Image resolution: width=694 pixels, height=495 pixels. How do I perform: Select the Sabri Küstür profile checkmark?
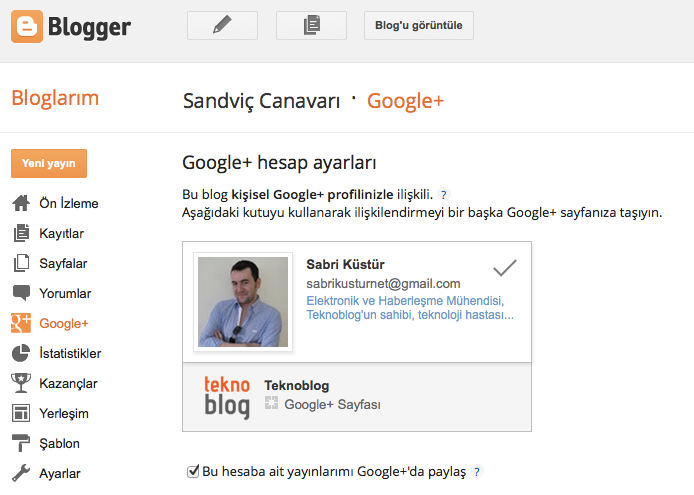coord(505,268)
